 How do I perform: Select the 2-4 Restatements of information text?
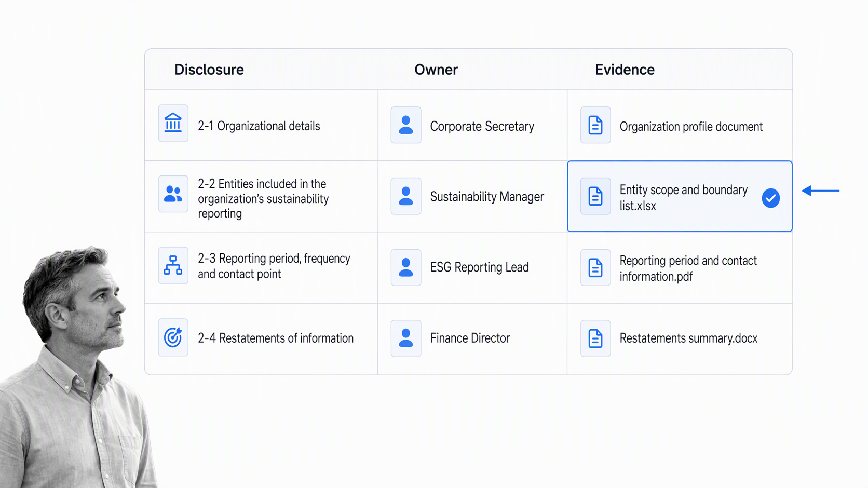coord(276,338)
